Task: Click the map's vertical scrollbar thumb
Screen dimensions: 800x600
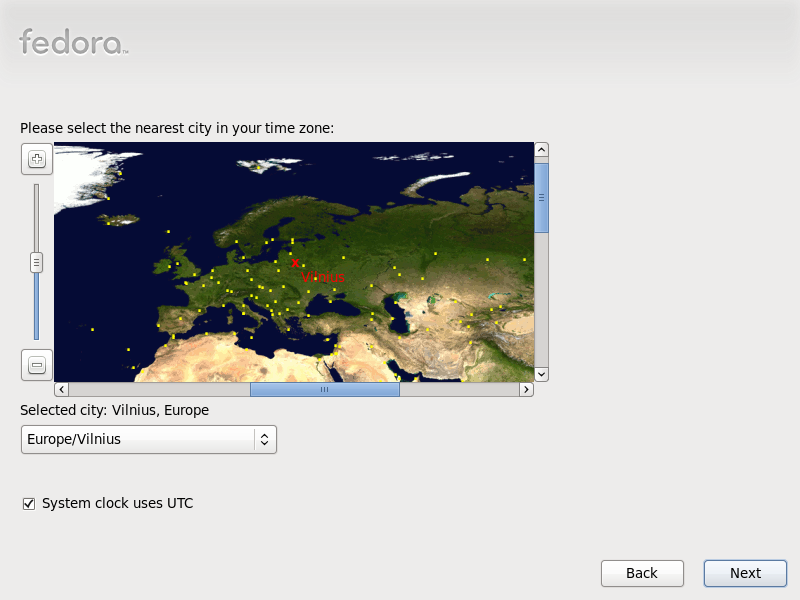Action: point(541,198)
